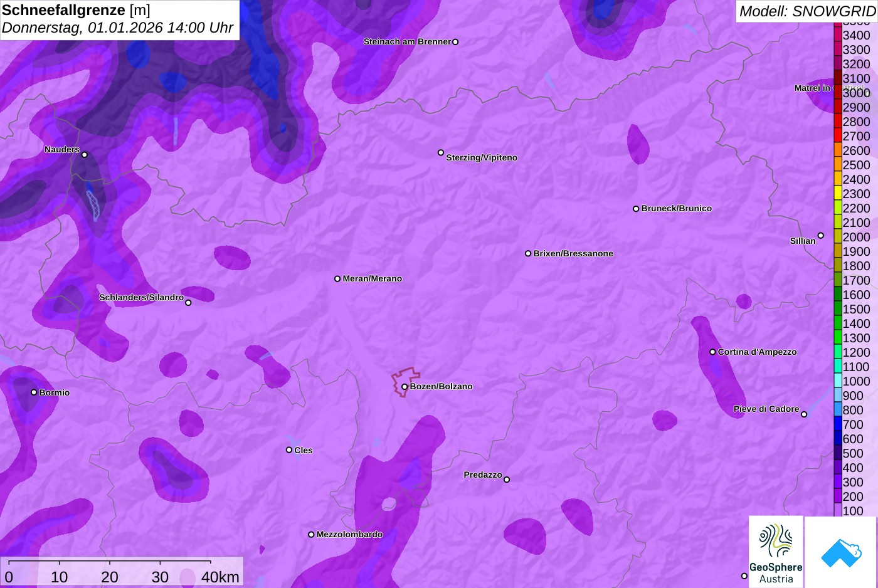
Task: Click the 2300 m yellow legend swatch
Action: click(x=838, y=194)
